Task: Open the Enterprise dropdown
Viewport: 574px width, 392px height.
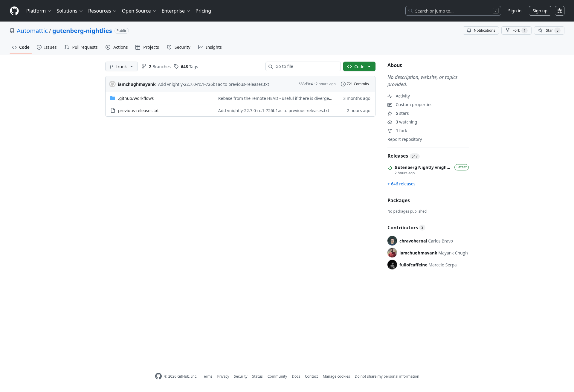Action: point(176,11)
